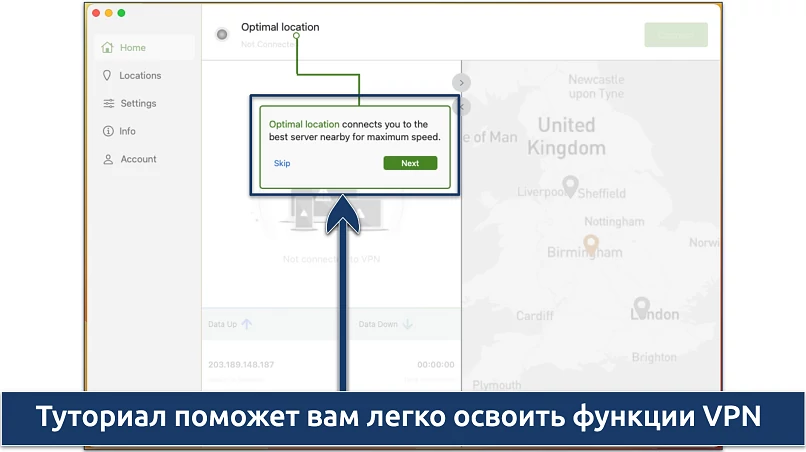Screen dimensions: 806x452
Task: Click the devices illustration in center
Action: click(x=331, y=211)
